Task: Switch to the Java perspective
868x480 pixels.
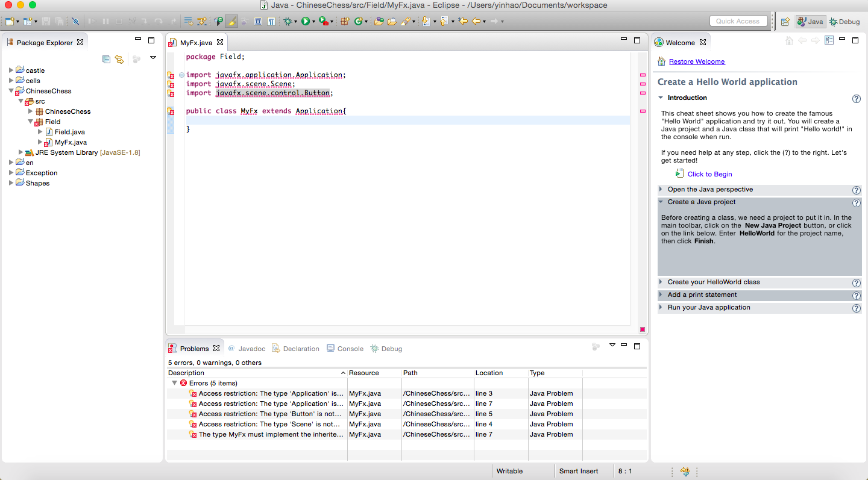Action: coord(811,21)
